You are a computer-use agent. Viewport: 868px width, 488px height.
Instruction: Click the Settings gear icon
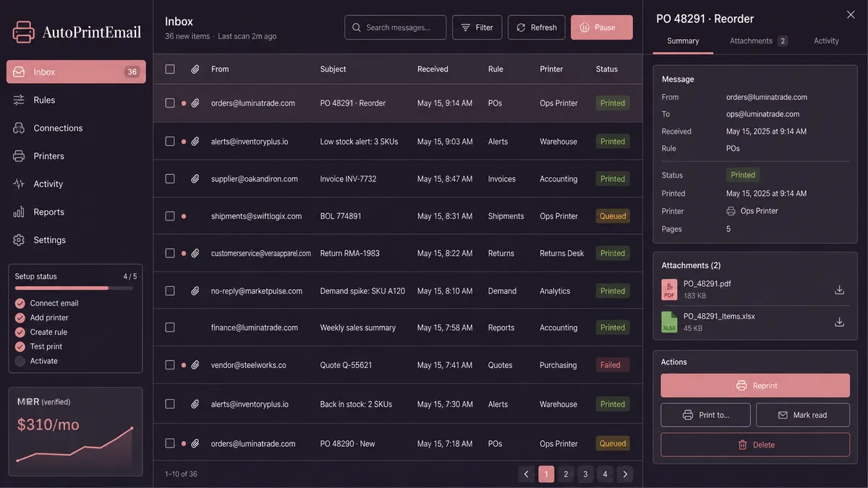point(19,240)
